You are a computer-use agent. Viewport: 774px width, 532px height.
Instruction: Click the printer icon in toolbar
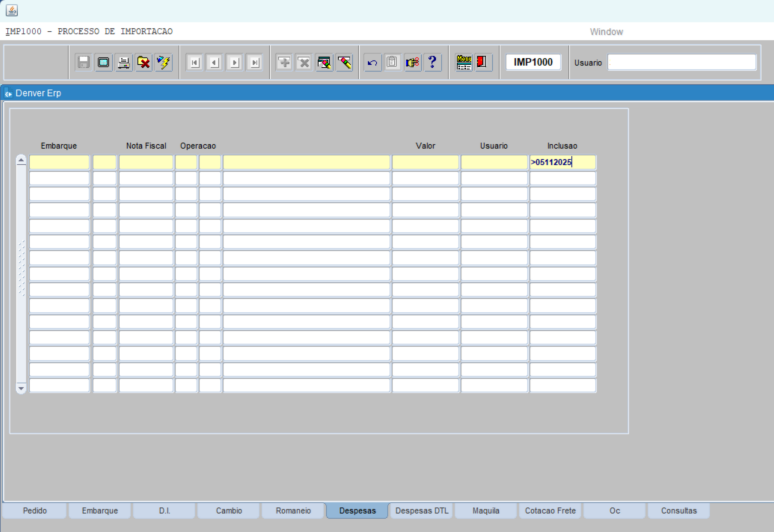coord(123,62)
